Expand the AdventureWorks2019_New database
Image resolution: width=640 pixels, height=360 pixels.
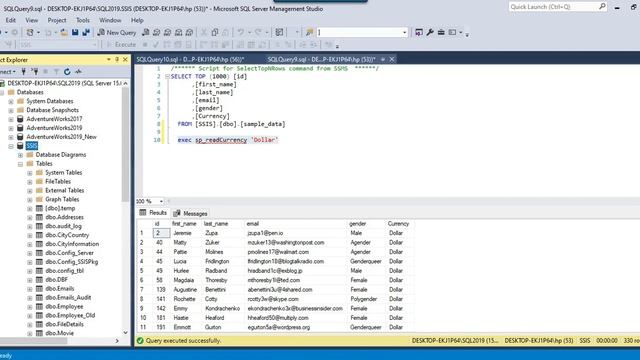click(11, 137)
